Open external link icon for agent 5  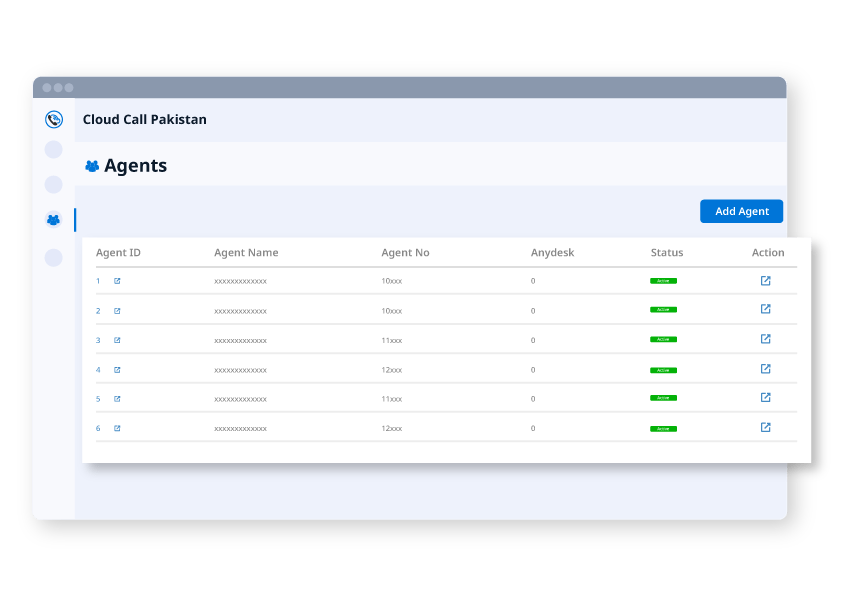tap(117, 399)
